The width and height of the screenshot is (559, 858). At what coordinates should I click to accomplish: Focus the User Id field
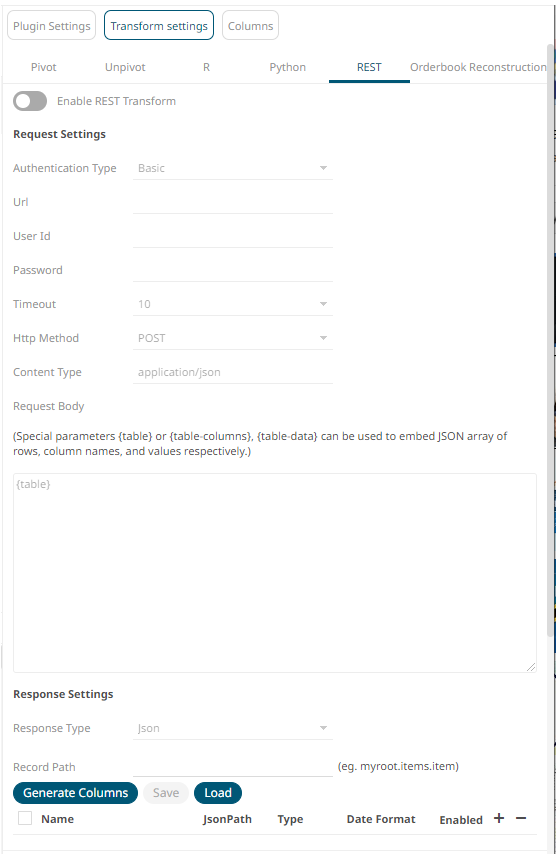click(232, 236)
